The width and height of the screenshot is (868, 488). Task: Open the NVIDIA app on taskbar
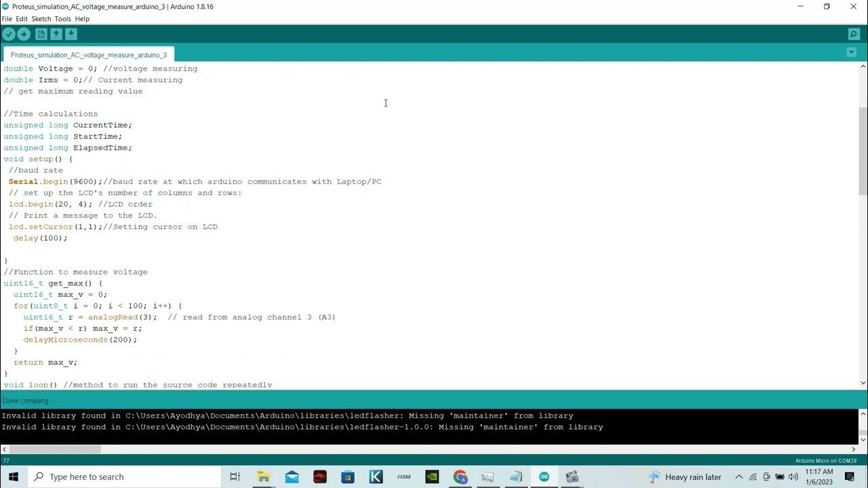pyautogui.click(x=432, y=476)
